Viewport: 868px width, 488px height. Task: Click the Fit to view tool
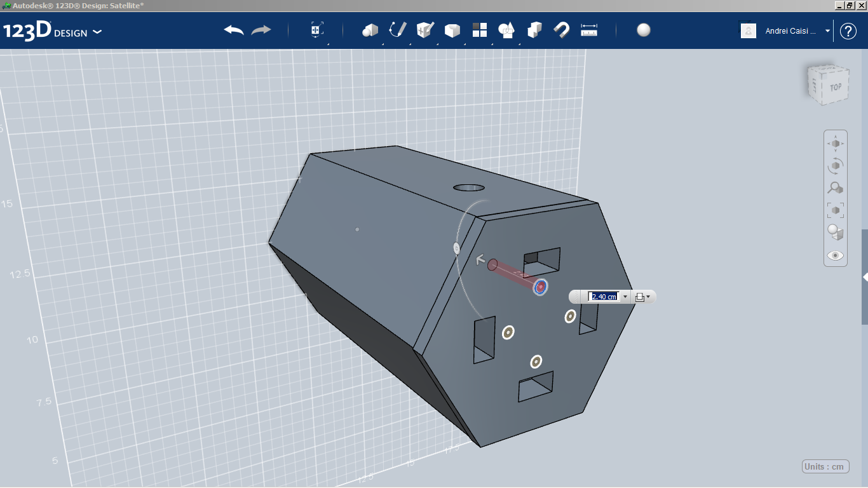click(836, 210)
